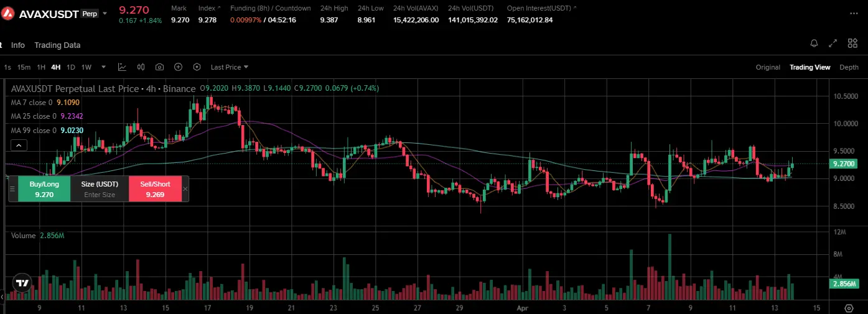Click the Open Interest(USDT) label
Viewport: 868px width, 314px height.
pos(541,8)
